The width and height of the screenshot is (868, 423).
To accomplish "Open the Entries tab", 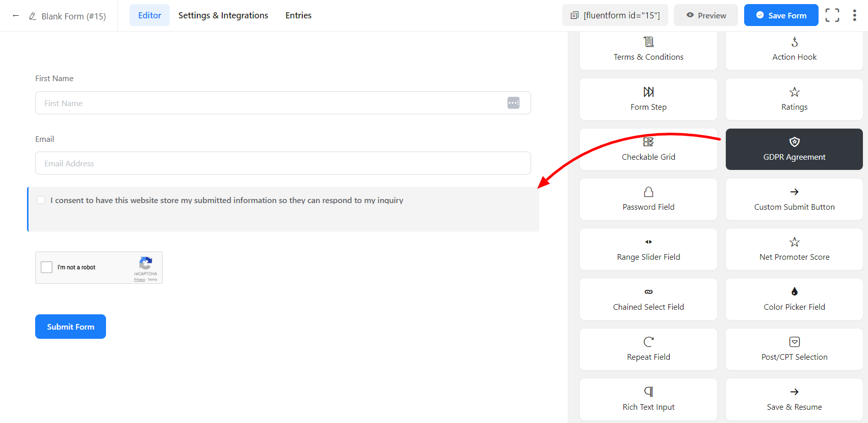I will tap(298, 15).
